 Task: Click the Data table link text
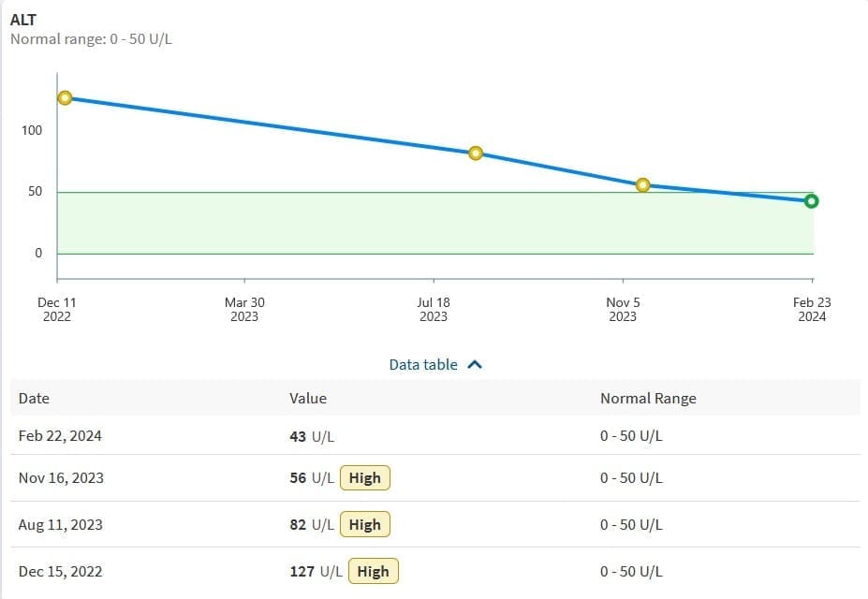423,365
